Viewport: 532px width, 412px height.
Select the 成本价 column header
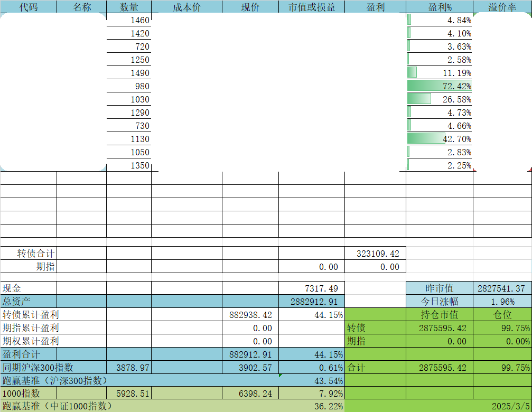tap(187, 7)
